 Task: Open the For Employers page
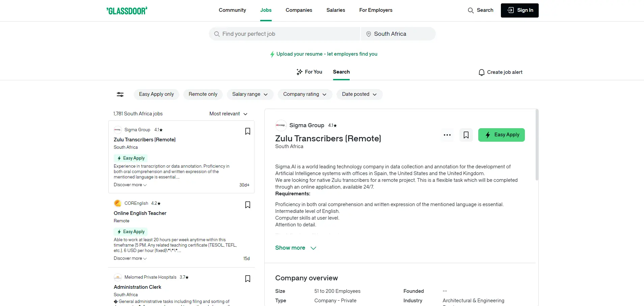(376, 10)
